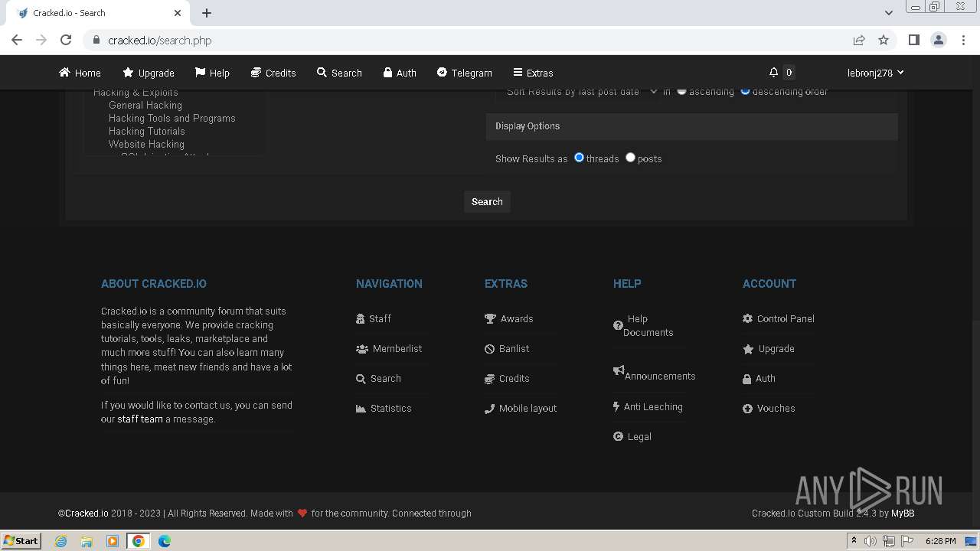Expand the Extras menu

pos(533,73)
